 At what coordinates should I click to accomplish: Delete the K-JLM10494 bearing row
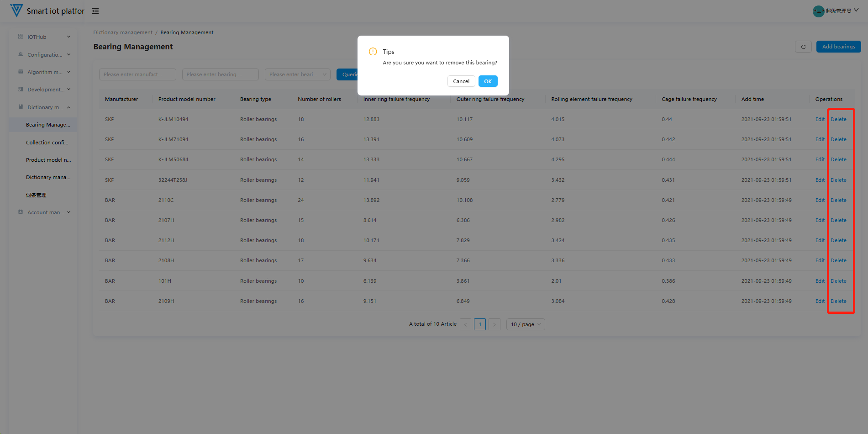838,119
